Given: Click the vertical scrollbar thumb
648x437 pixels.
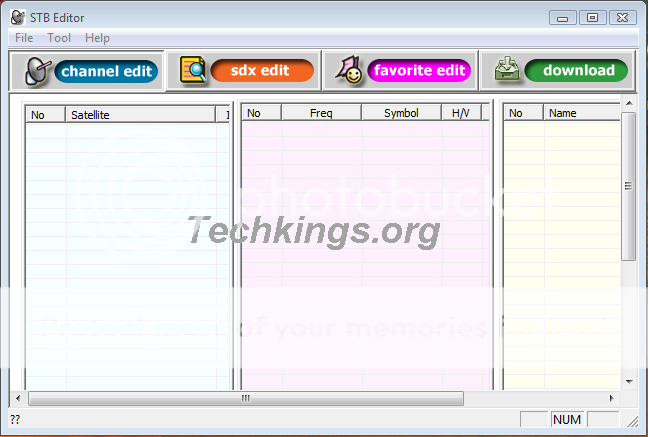Looking at the screenshot, I should [x=629, y=186].
